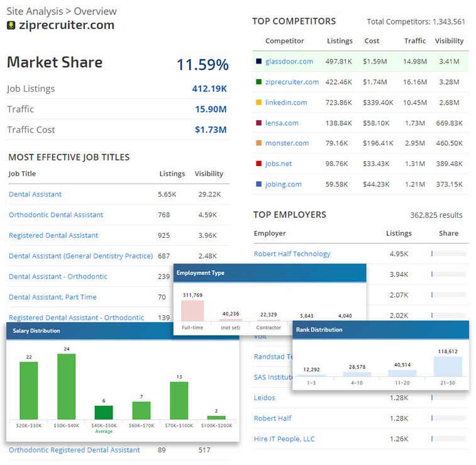Click the monster.com orange square marker

(x=258, y=143)
